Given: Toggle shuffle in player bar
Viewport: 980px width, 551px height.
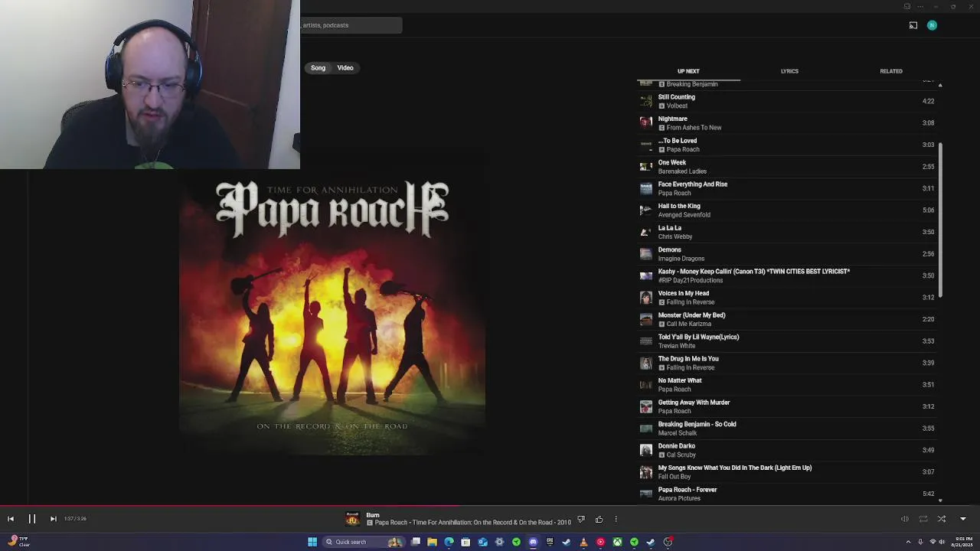Looking at the screenshot, I should pyautogui.click(x=942, y=519).
